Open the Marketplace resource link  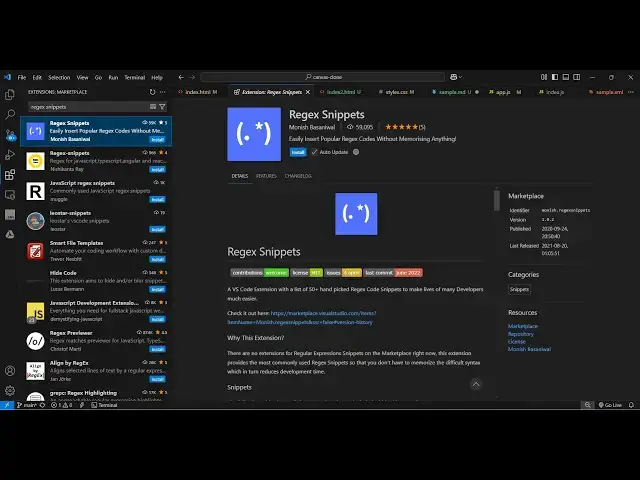point(523,326)
